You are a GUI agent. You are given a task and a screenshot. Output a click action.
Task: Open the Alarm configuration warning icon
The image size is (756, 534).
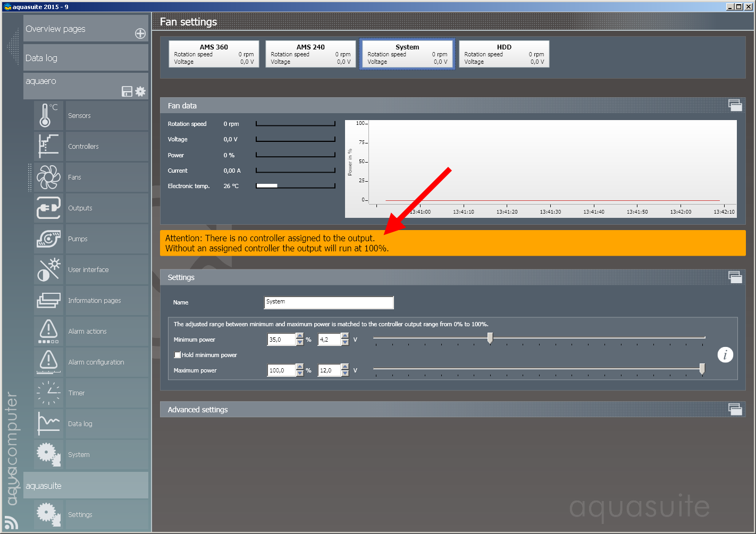tap(48, 362)
